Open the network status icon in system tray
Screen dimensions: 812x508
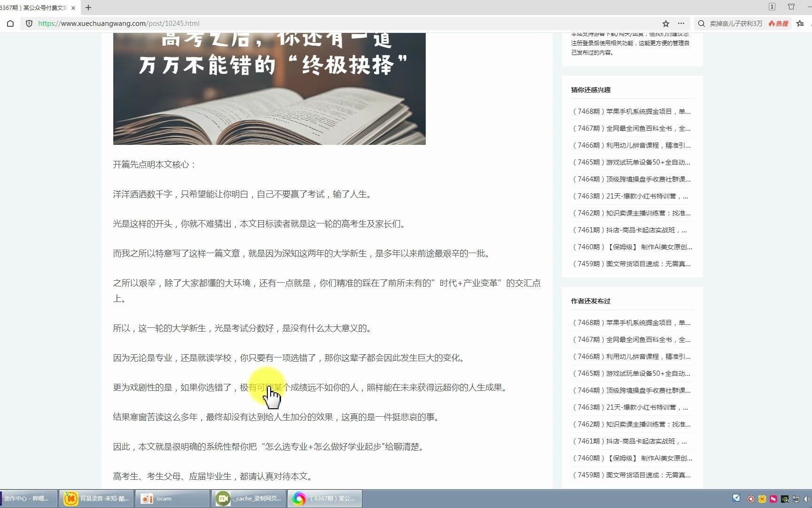pos(796,500)
